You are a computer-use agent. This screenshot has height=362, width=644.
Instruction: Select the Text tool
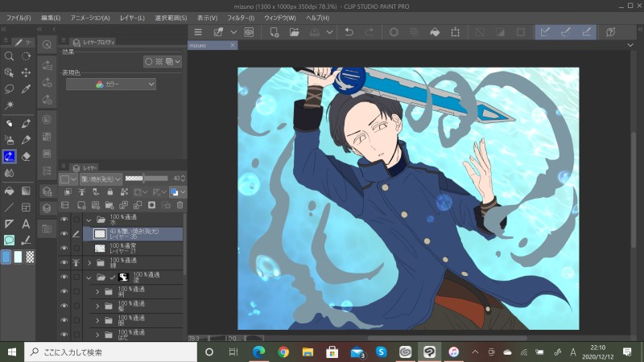tap(26, 224)
